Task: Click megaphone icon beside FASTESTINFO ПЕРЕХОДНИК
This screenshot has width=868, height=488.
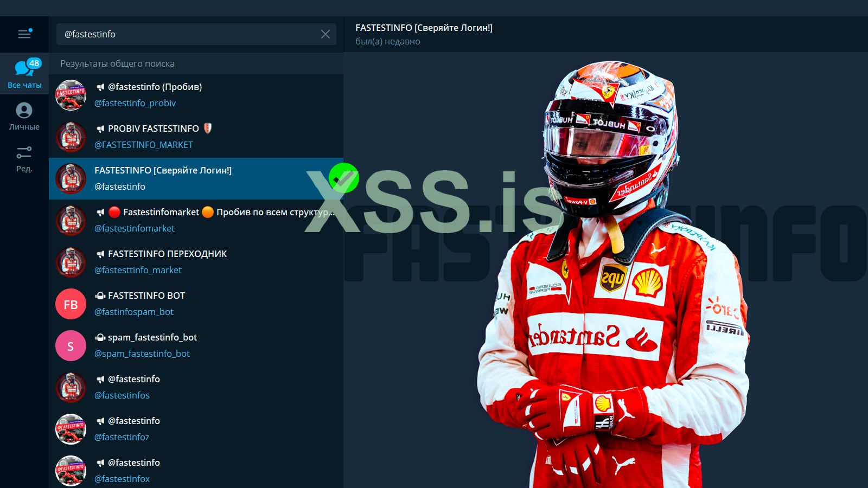Action: pos(100,254)
